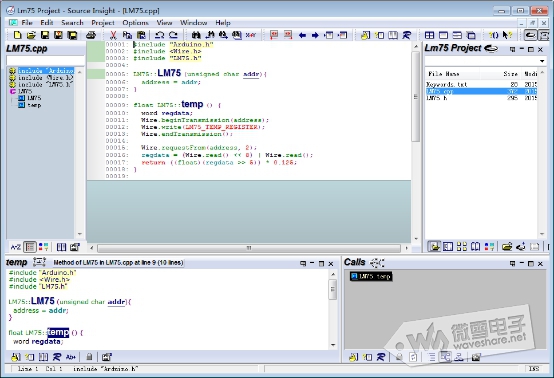
Task: Open the Edit menu
Action: 47,23
